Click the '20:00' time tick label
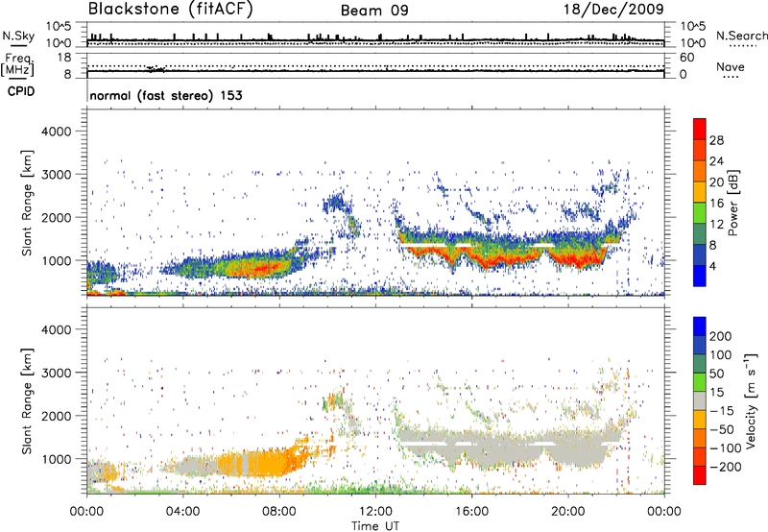The width and height of the screenshot is (768, 532). (x=568, y=512)
